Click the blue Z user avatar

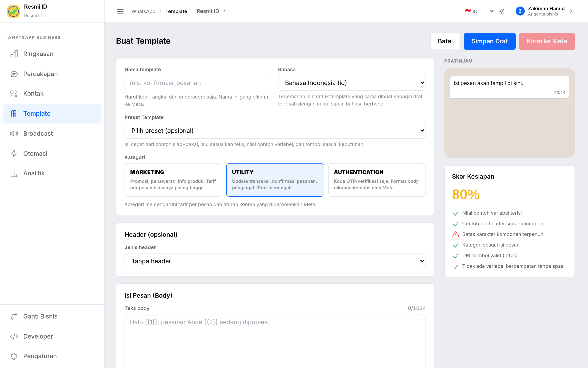coord(520,11)
